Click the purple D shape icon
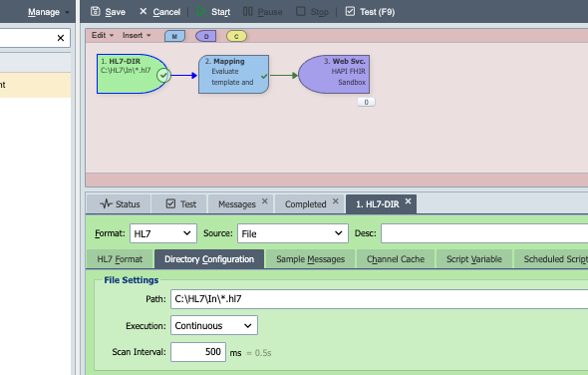The image size is (588, 375). 206,36
